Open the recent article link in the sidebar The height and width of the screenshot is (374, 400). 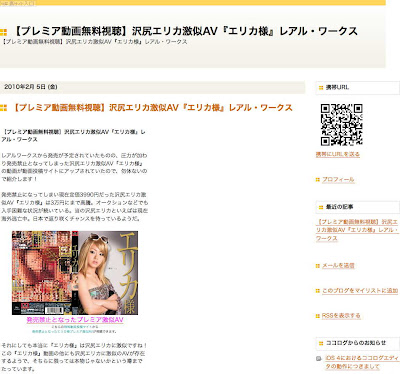pos(357,230)
